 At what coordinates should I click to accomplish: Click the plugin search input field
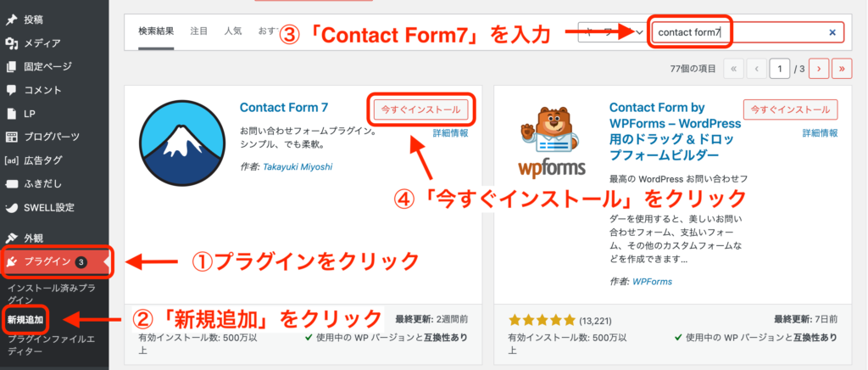point(748,32)
